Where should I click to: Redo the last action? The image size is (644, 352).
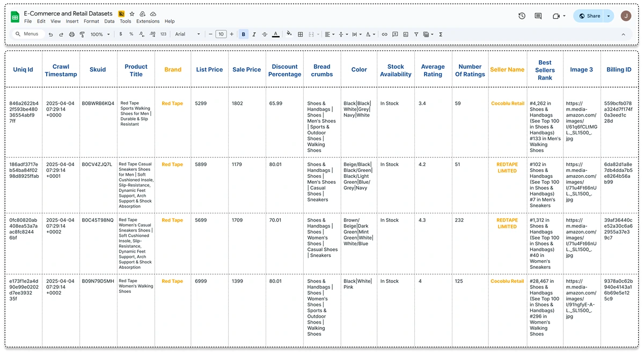[61, 34]
